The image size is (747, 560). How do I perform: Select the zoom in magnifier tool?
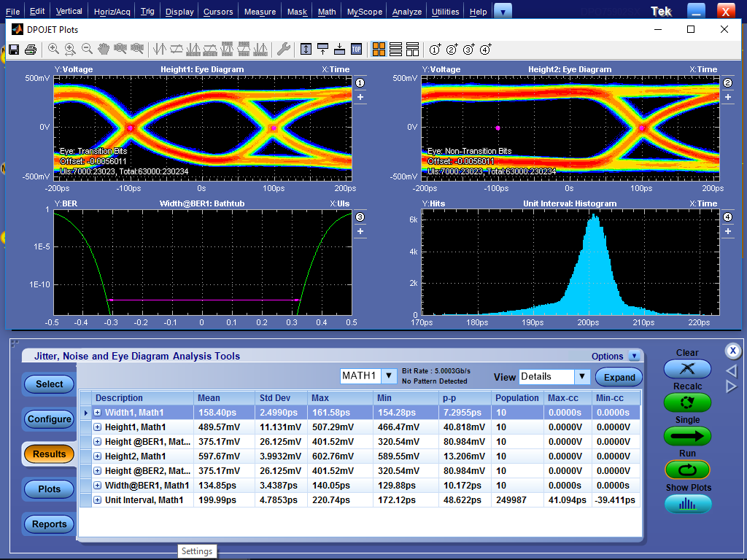[x=53, y=49]
